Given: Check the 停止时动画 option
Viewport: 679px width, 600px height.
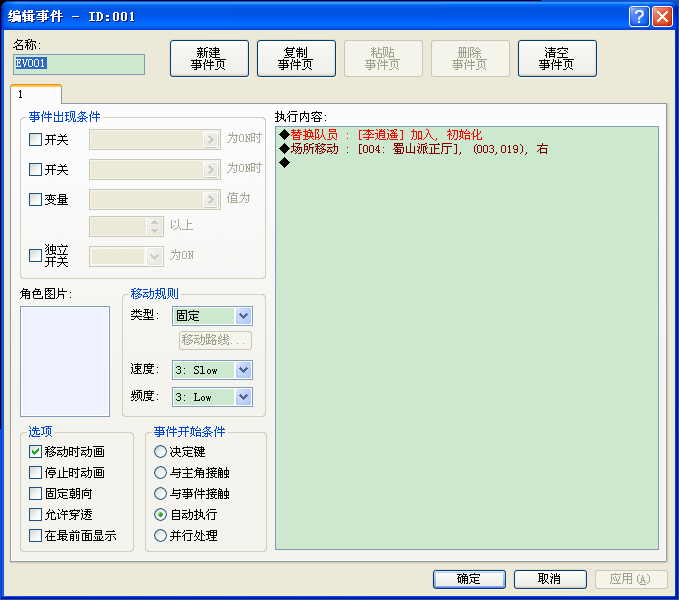Looking at the screenshot, I should 35,472.
